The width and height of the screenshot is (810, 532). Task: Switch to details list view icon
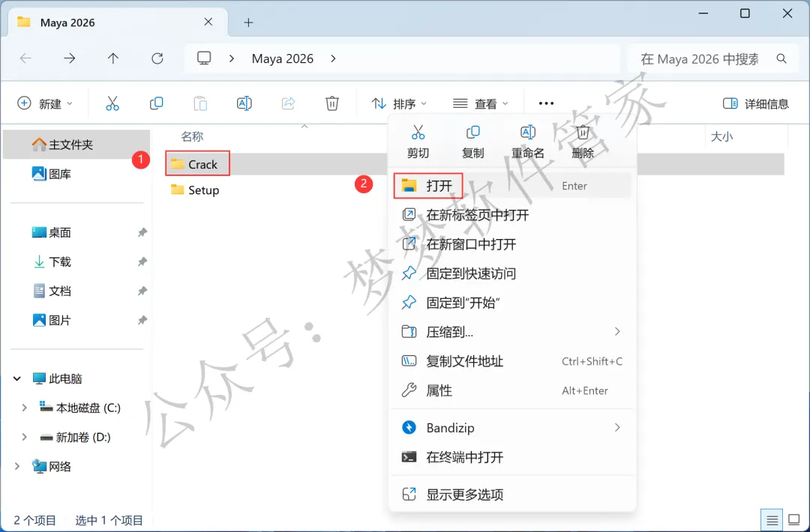coord(772,520)
